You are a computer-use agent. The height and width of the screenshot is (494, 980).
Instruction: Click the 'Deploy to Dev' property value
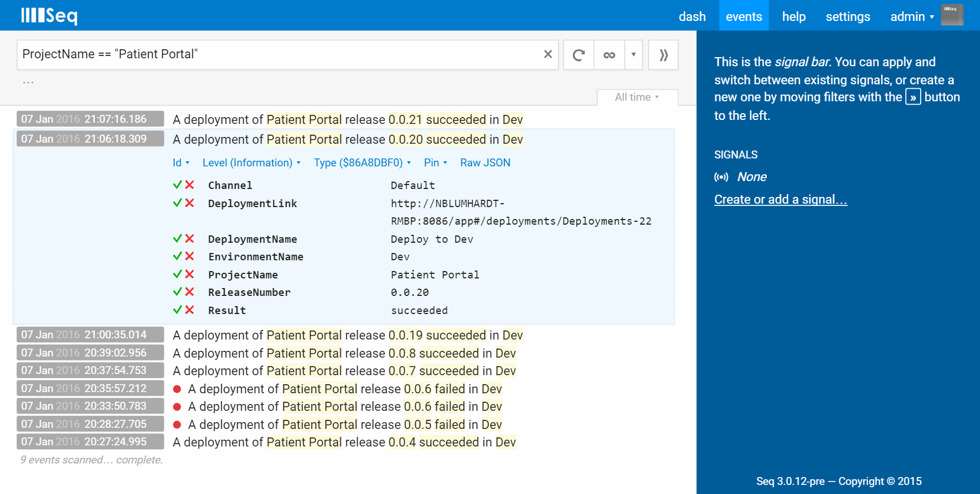click(432, 239)
